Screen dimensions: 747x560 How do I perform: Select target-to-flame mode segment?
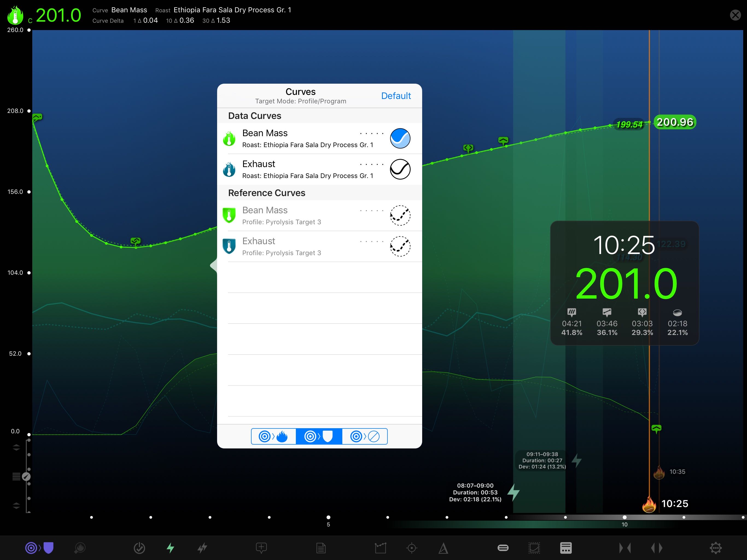(273, 436)
